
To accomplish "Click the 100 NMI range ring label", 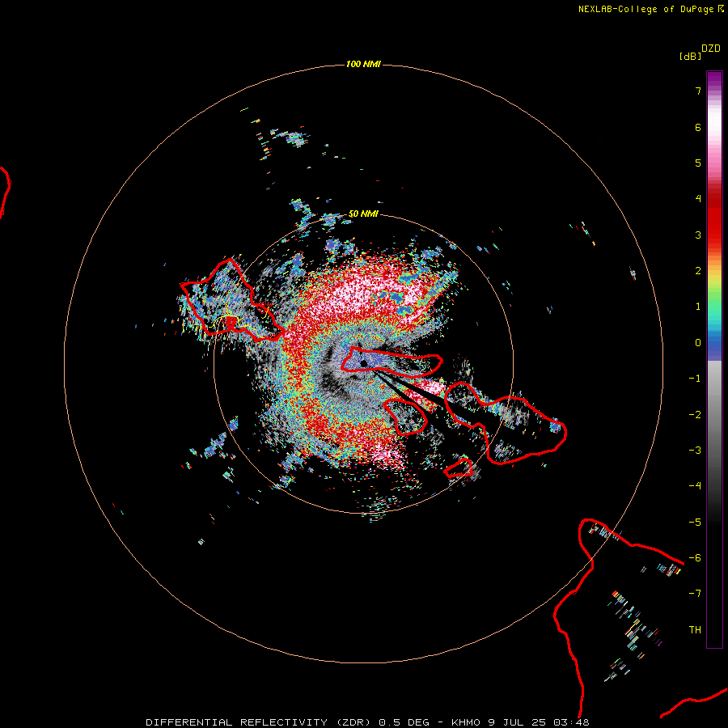I will click(363, 64).
